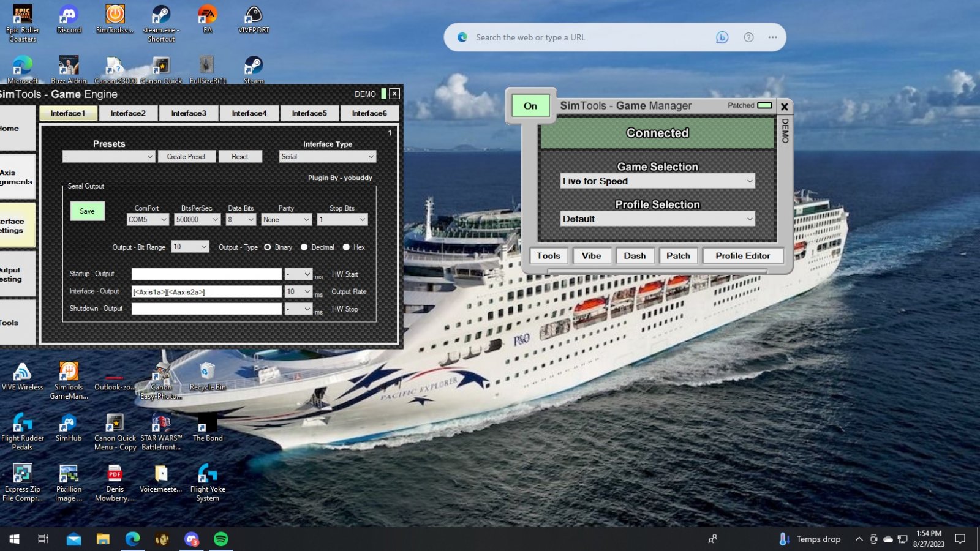980x551 pixels.
Task: Click the Spotify icon in the taskbar
Action: point(221,539)
